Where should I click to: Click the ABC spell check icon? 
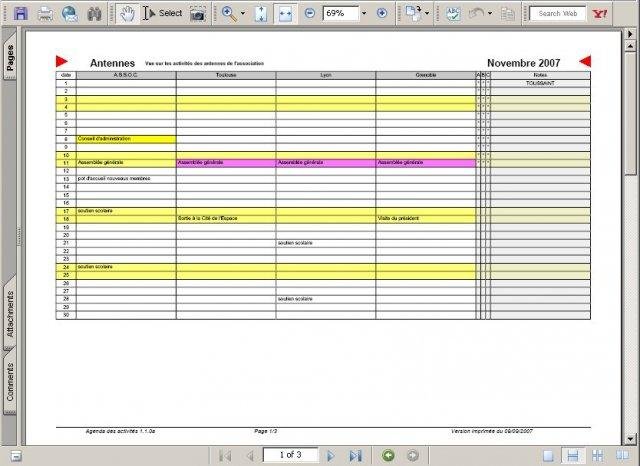coord(453,14)
